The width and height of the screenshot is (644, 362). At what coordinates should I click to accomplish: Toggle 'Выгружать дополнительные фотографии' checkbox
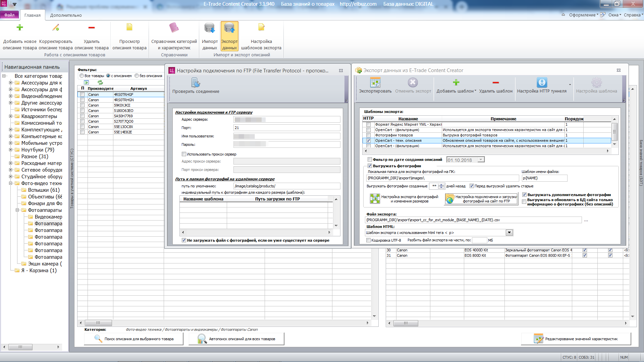(524, 195)
